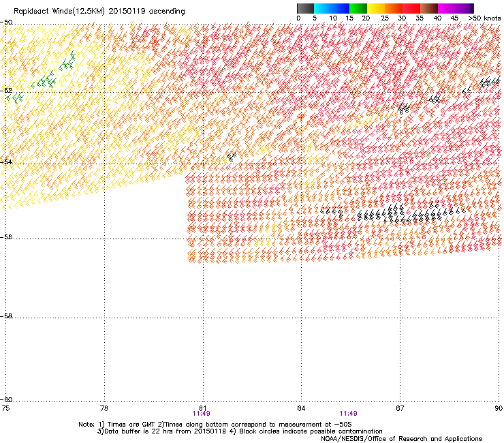The height and width of the screenshot is (443, 504).
Task: Click the -58 latitude axis label
Action: 6,316
